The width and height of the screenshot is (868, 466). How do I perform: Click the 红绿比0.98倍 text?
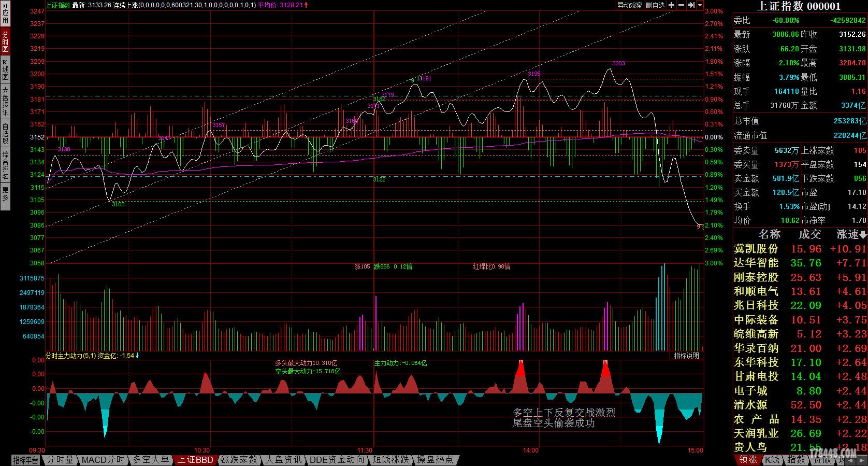point(491,266)
